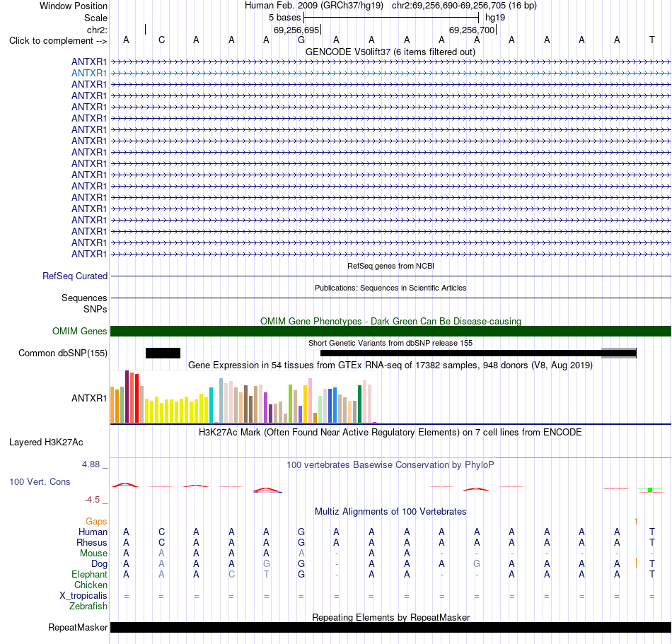Click the 'Elephant' alignment row label
Viewport: 672px width, 644px height.
89,574
